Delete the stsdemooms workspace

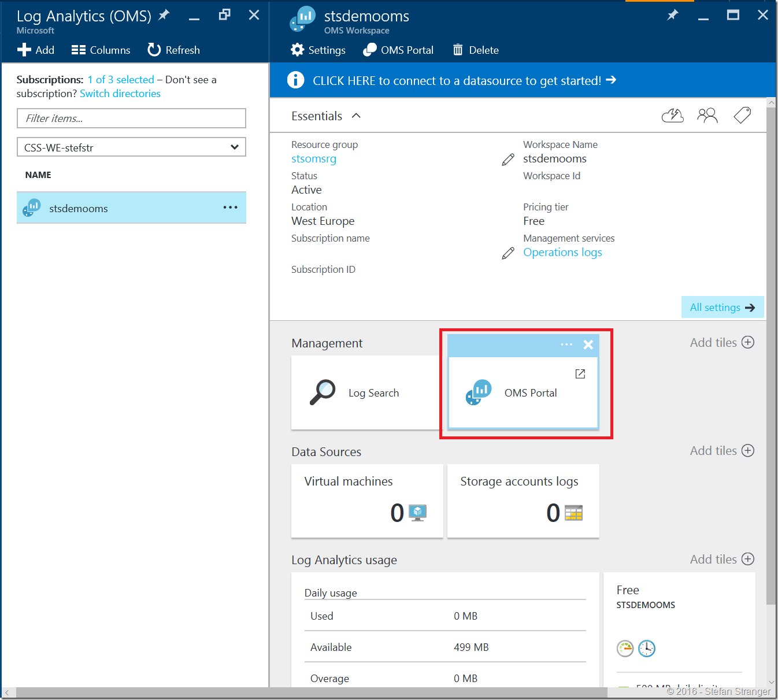476,50
